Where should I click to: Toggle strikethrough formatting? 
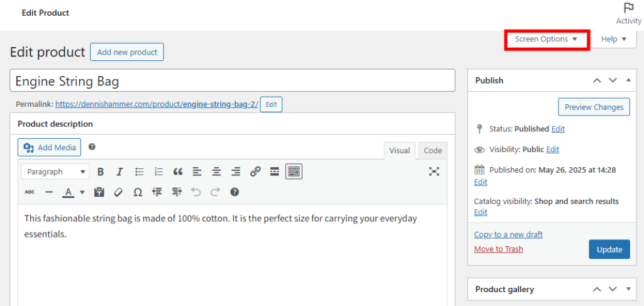pyautogui.click(x=30, y=192)
